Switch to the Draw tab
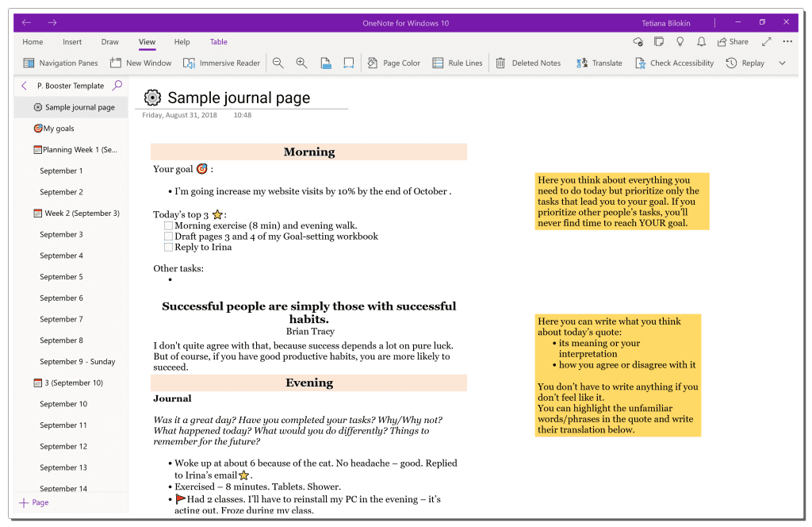812x527 pixels. pyautogui.click(x=109, y=41)
